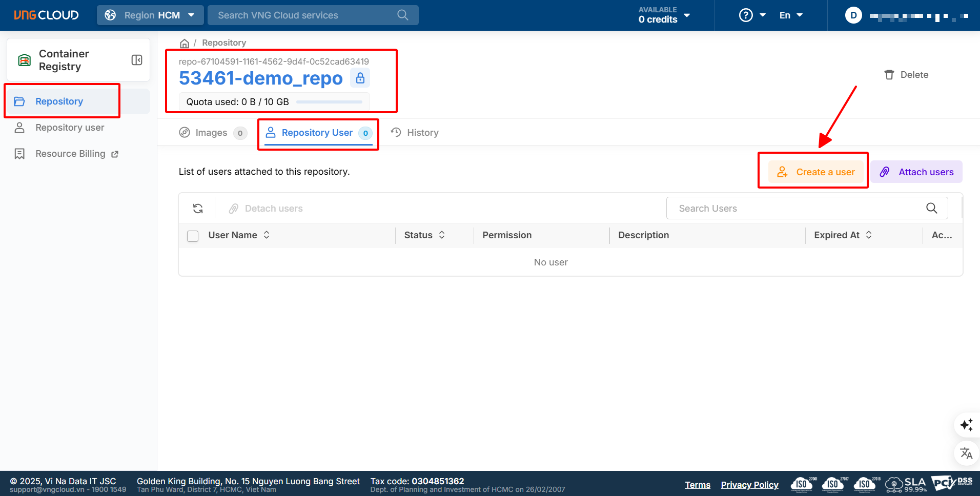Refresh the repository user list
The height and width of the screenshot is (496, 980).
[x=198, y=209]
